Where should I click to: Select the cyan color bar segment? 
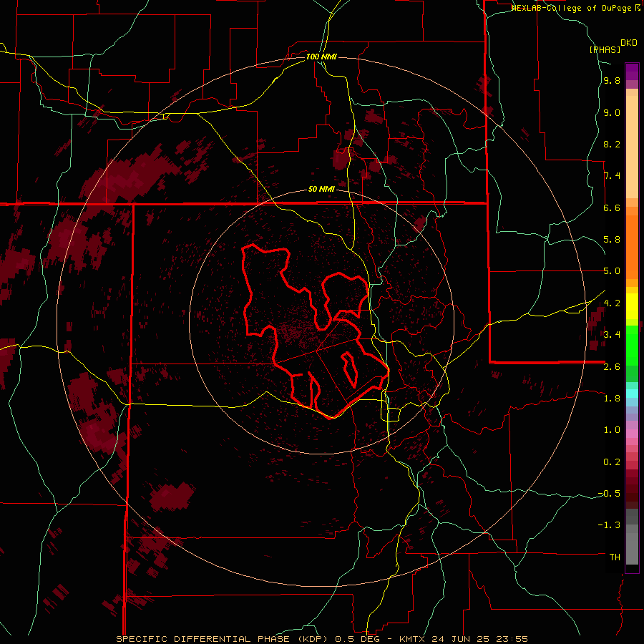(x=632, y=394)
